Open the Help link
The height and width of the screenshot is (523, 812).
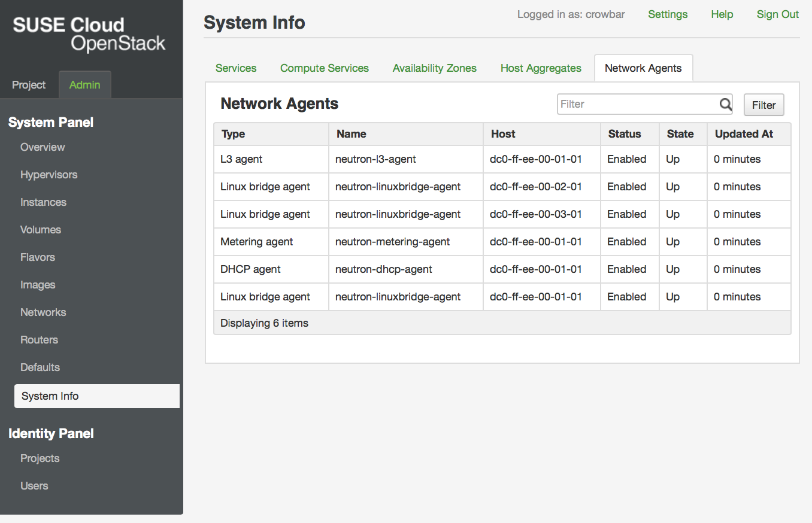[x=722, y=14]
